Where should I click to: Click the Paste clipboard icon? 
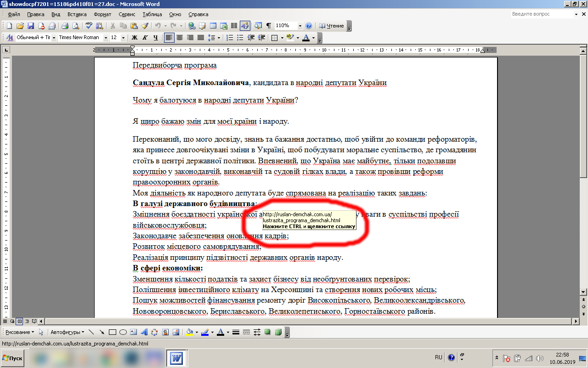point(134,26)
